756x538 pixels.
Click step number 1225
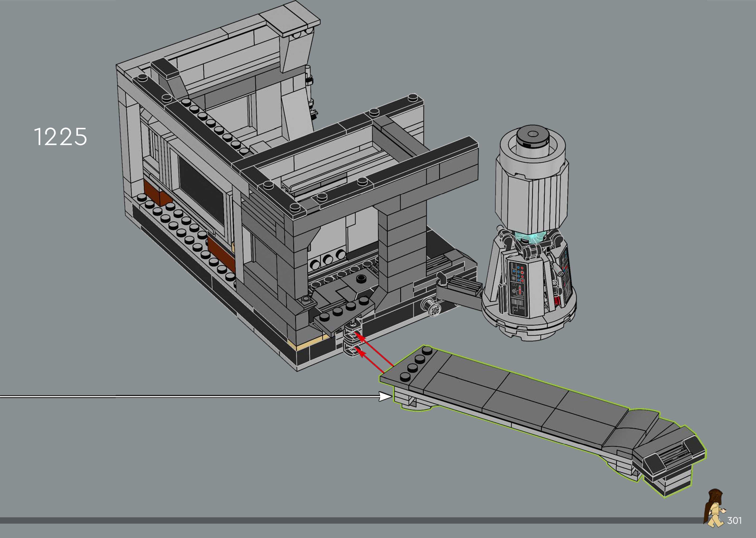point(60,137)
